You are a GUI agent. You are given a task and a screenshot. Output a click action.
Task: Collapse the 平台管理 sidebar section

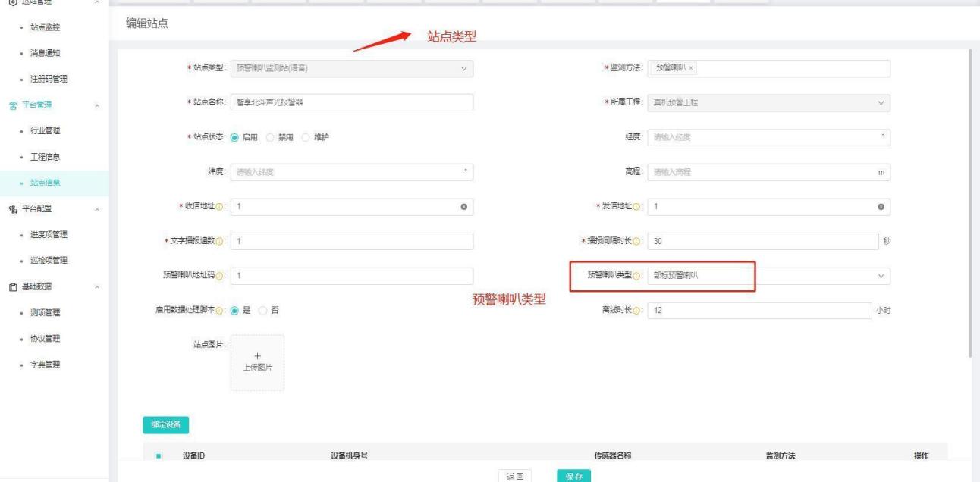coord(98,105)
